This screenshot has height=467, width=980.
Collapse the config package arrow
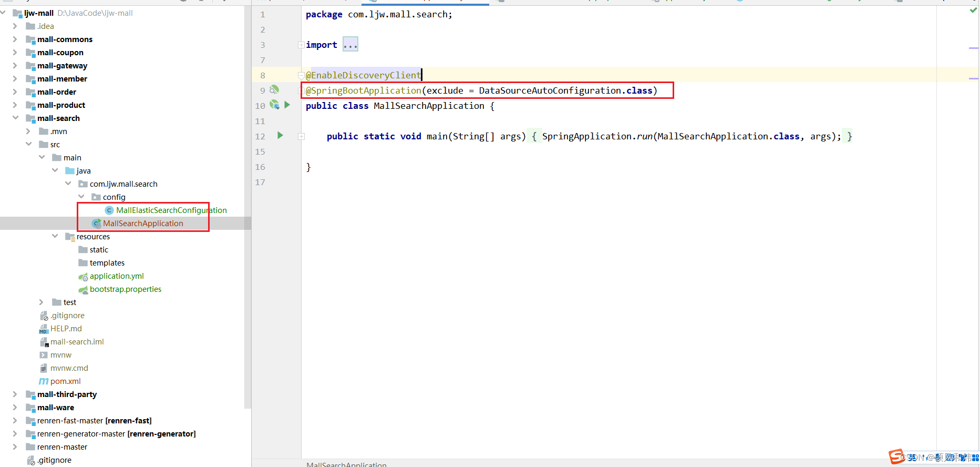(81, 197)
